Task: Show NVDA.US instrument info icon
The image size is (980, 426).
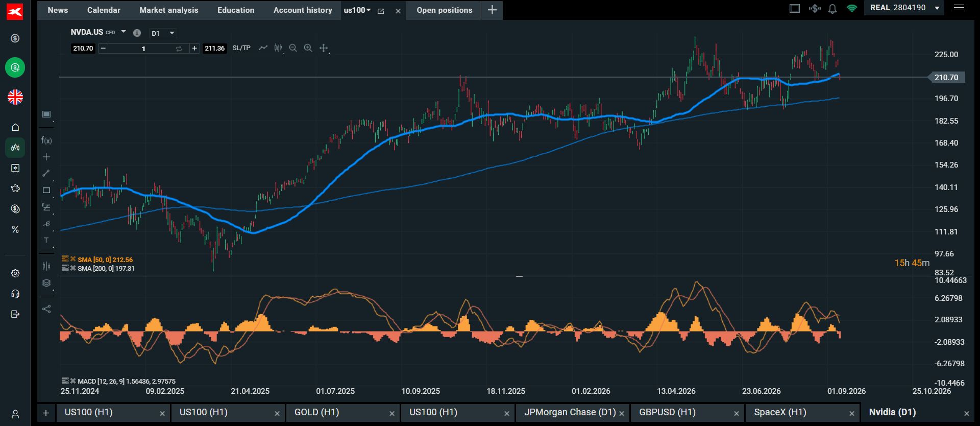Action: click(137, 33)
